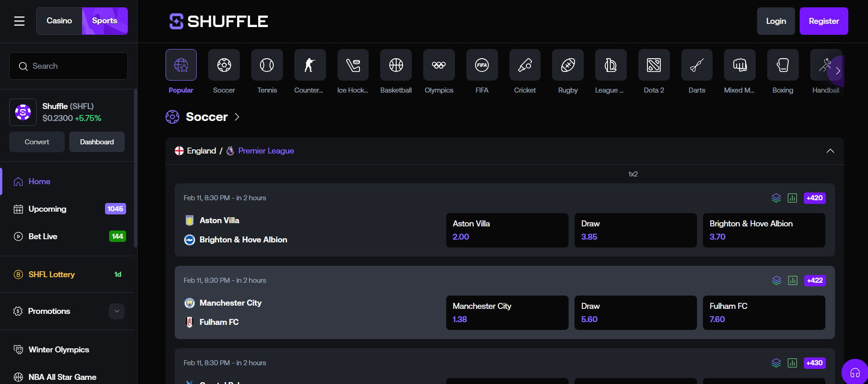This screenshot has height=384, width=868.
Task: Click the Login button
Action: point(776,21)
